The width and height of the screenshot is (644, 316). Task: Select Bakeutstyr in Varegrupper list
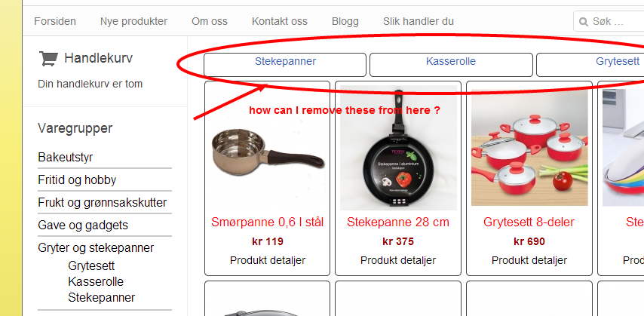[66, 158]
